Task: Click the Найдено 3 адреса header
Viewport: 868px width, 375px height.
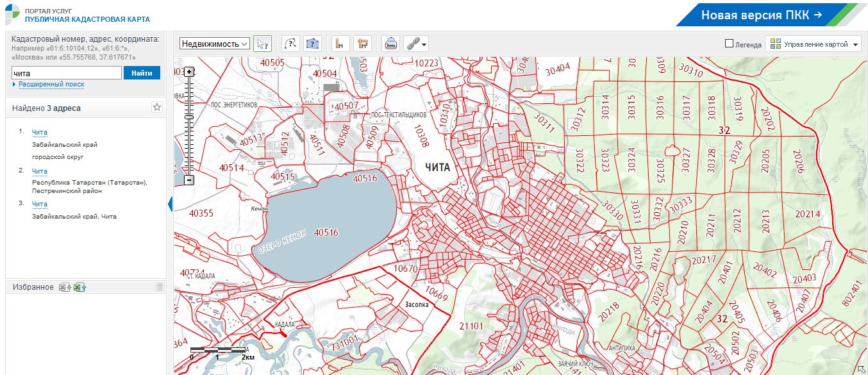Action: click(46, 108)
